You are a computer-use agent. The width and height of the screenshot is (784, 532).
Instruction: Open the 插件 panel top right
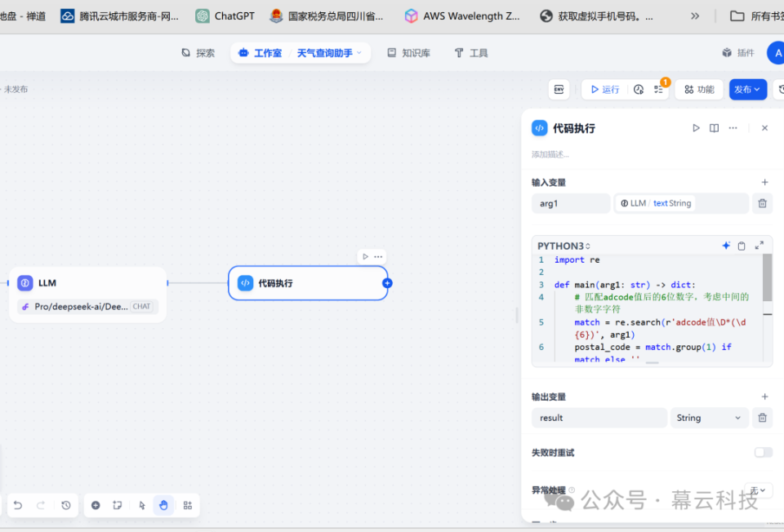point(737,52)
